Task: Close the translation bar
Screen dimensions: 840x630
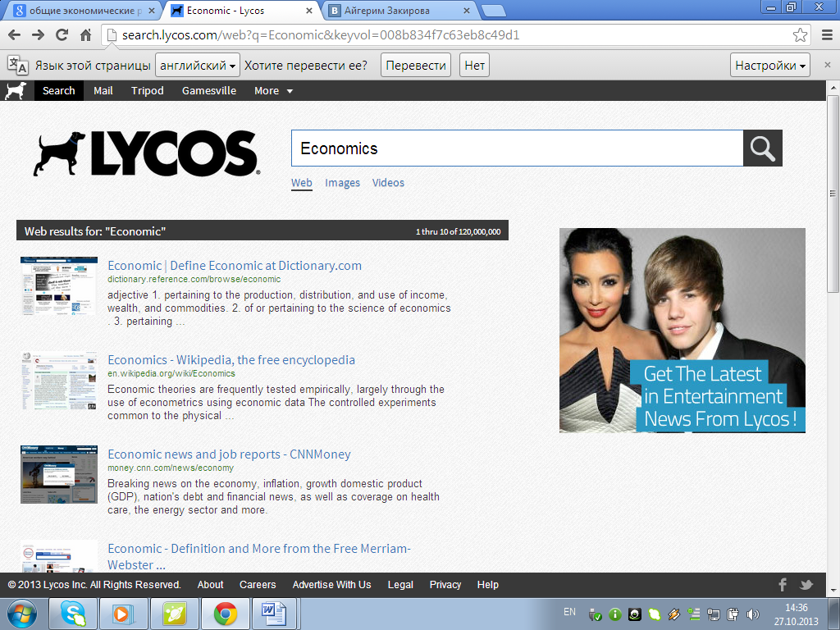Action: (827, 65)
